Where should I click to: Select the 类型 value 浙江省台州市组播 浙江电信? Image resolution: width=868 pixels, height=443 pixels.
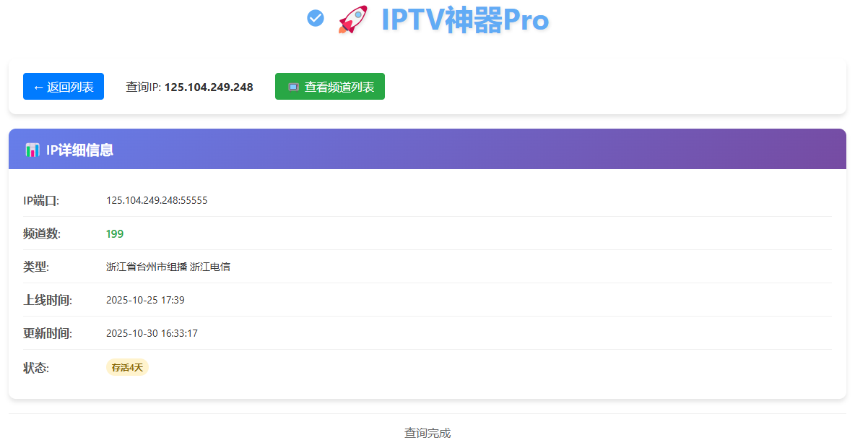point(169,266)
